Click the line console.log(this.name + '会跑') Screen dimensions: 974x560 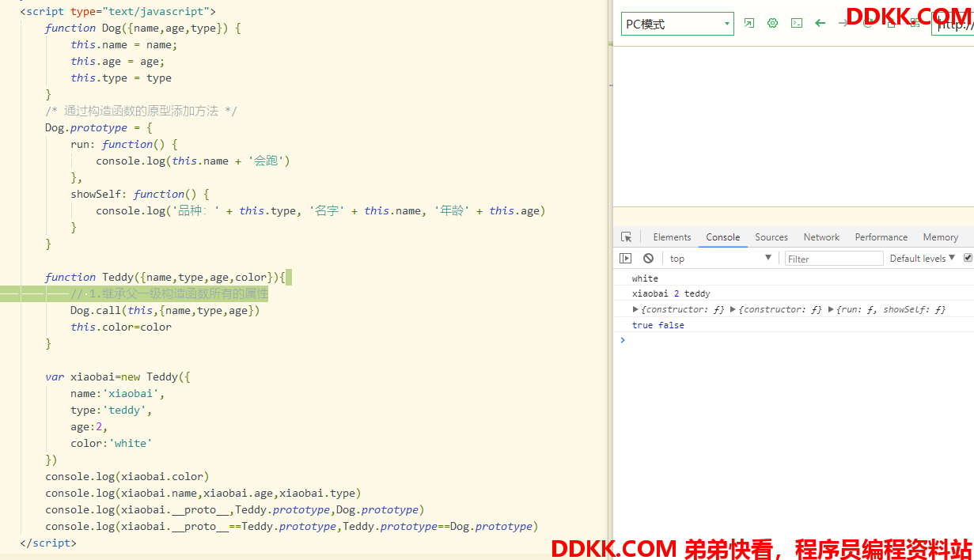click(x=193, y=161)
